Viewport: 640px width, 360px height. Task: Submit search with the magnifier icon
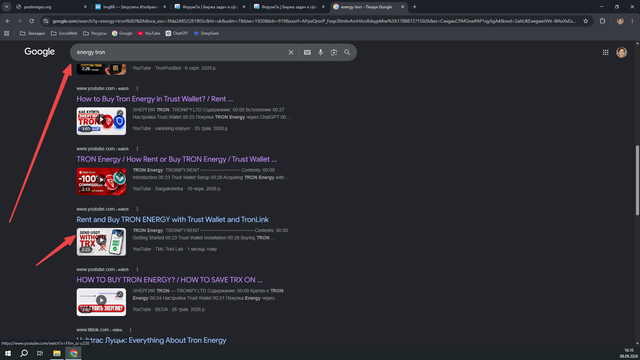tap(347, 52)
